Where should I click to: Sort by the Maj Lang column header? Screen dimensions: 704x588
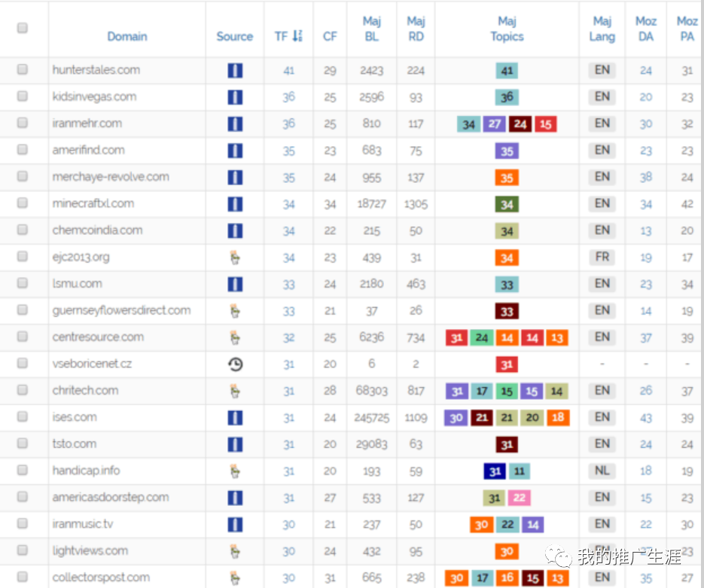(x=602, y=29)
